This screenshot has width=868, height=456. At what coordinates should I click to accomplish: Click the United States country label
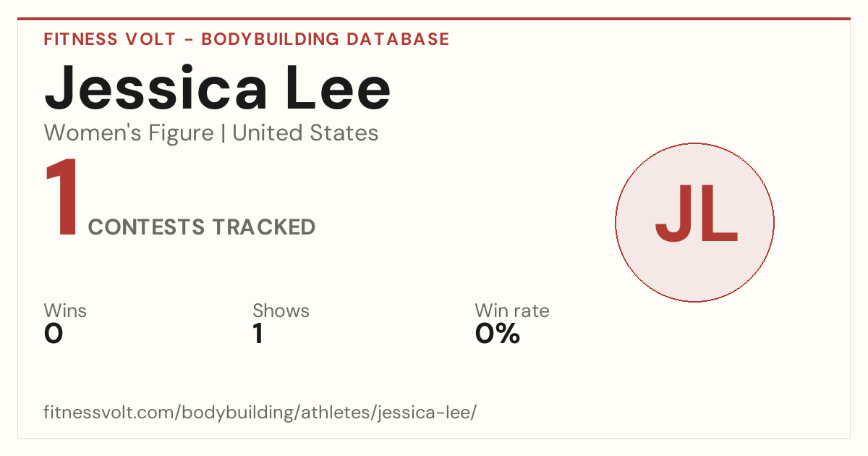click(305, 133)
